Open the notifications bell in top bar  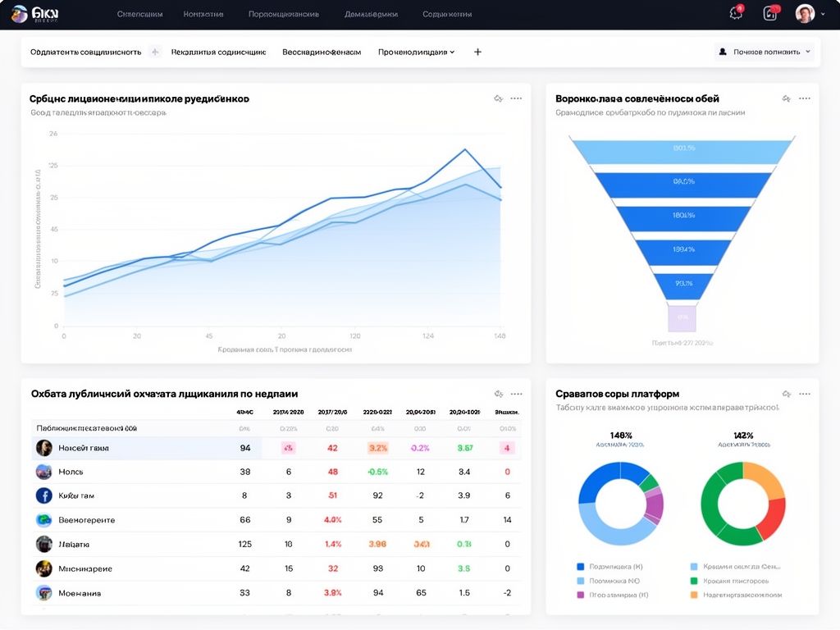pyautogui.click(x=736, y=13)
